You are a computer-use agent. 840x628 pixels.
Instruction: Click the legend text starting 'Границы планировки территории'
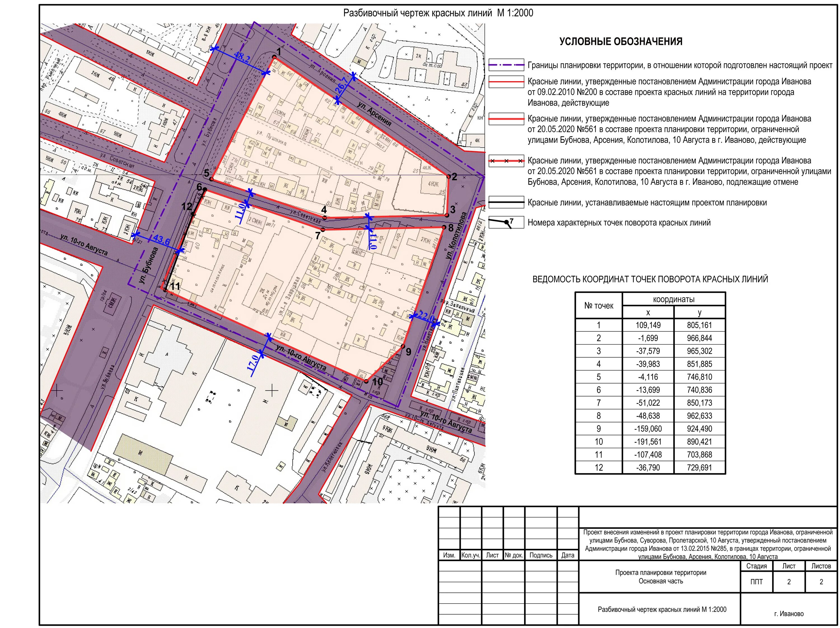680,65
